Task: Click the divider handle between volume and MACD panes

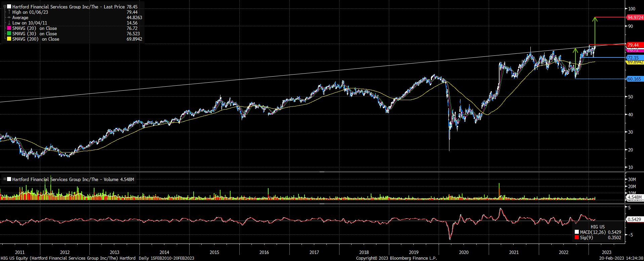Action: click(x=322, y=203)
